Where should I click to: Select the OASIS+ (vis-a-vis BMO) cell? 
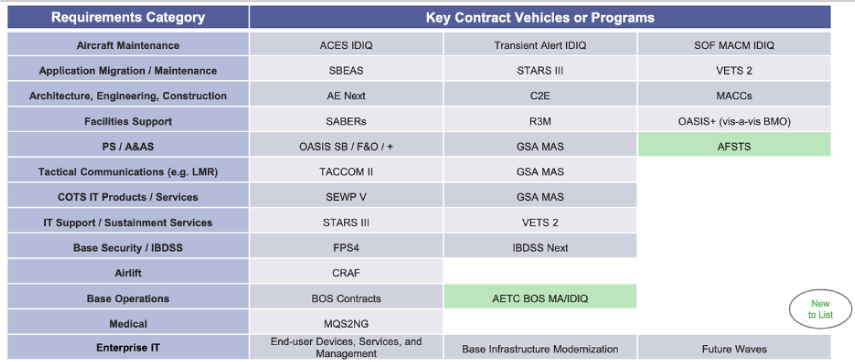click(x=734, y=121)
